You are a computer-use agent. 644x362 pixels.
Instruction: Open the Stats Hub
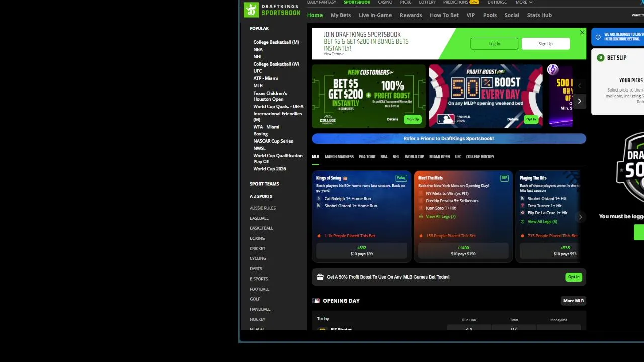tap(539, 15)
